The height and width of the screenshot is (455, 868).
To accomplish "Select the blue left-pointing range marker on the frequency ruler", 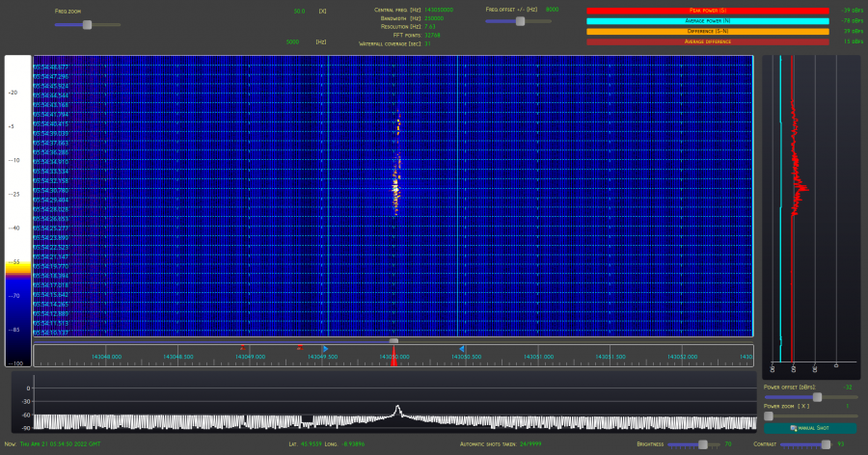I will coord(461,349).
